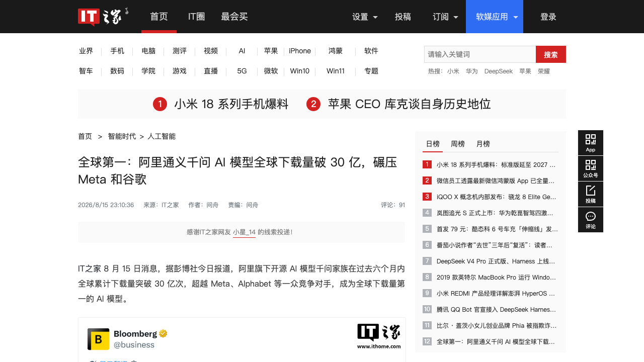Open the App QR code sidebar icon
644x362 pixels.
591,143
